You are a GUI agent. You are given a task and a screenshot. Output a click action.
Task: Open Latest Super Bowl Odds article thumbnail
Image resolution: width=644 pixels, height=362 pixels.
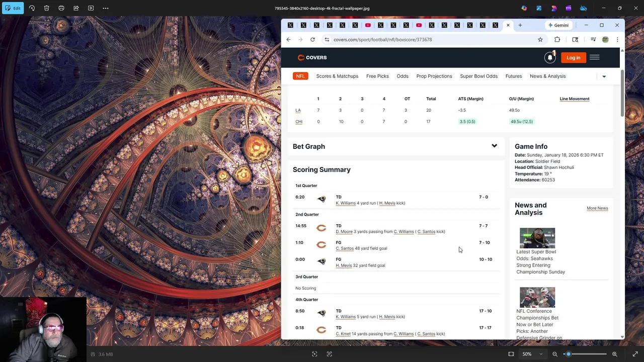tap(537, 238)
